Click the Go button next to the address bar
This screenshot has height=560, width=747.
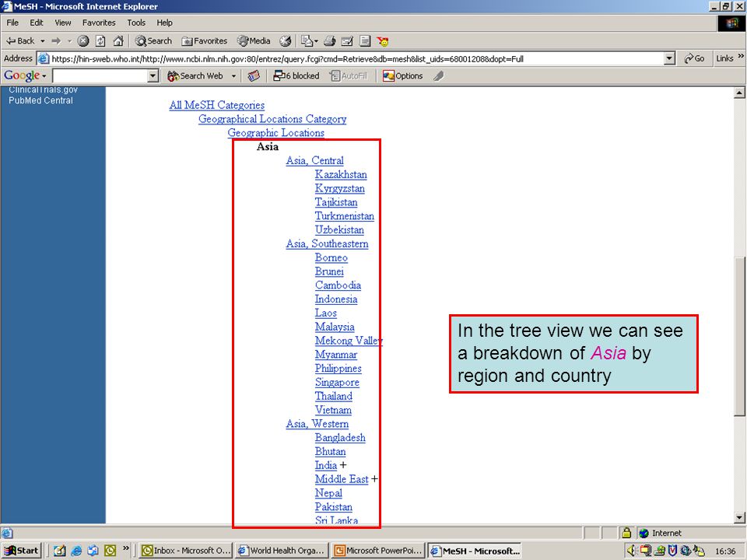pos(695,58)
